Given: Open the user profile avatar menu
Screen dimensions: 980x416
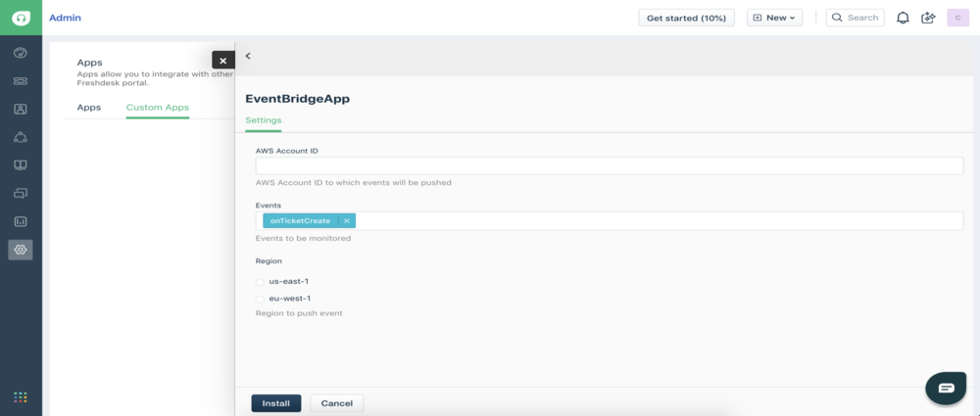Looking at the screenshot, I should pos(957,18).
